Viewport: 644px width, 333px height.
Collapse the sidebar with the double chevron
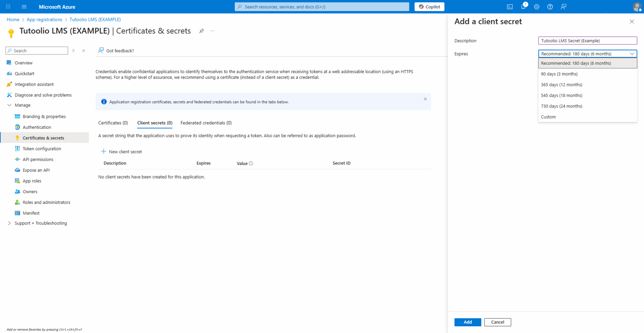point(84,51)
